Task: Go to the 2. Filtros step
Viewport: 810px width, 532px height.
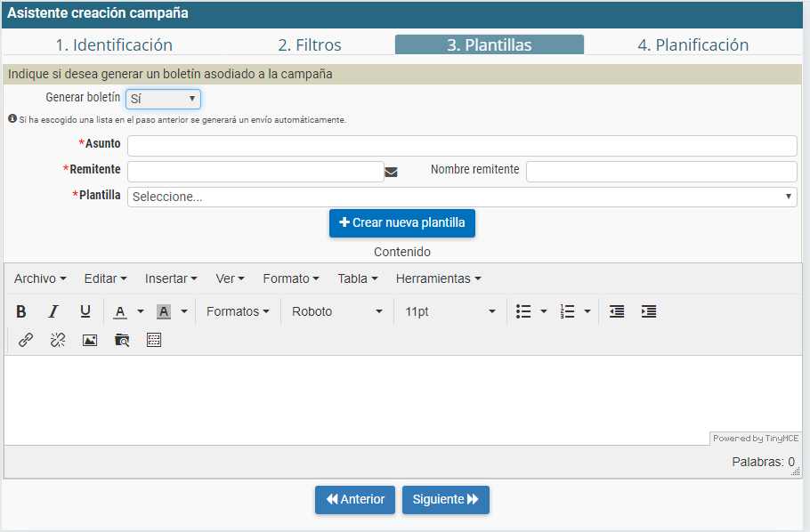Action: tap(310, 45)
